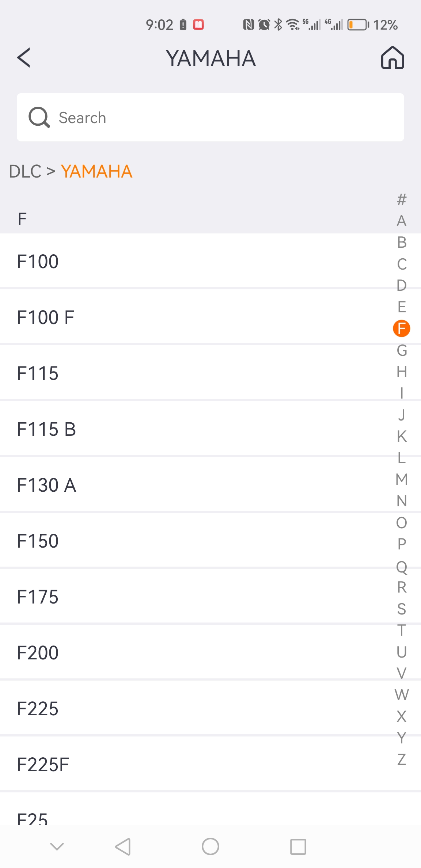Jump to letter A in index

coord(402,221)
